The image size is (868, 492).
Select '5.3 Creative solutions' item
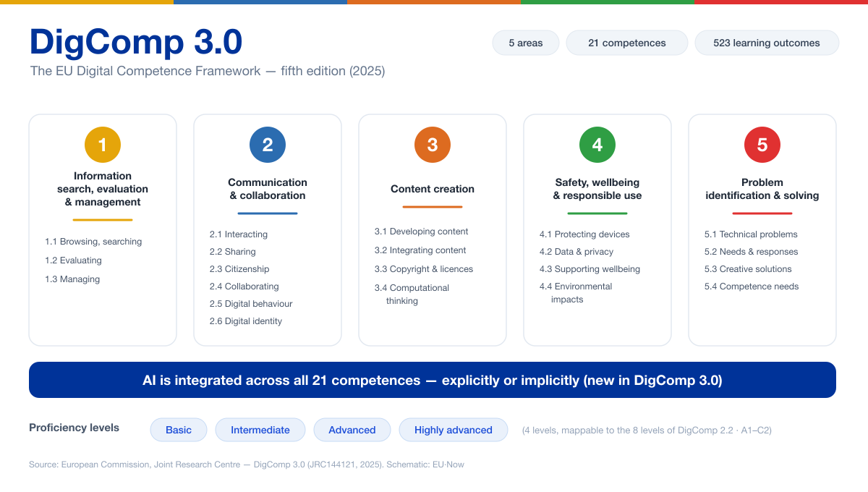tap(748, 269)
